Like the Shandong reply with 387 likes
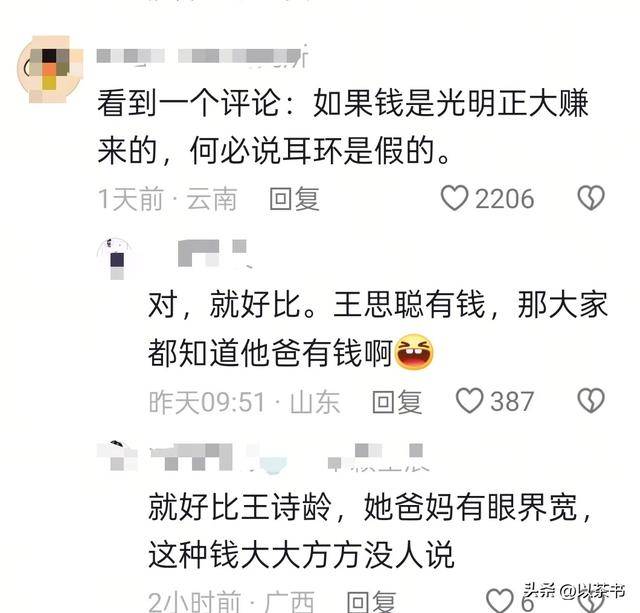The width and height of the screenshot is (640, 613). pyautogui.click(x=469, y=400)
